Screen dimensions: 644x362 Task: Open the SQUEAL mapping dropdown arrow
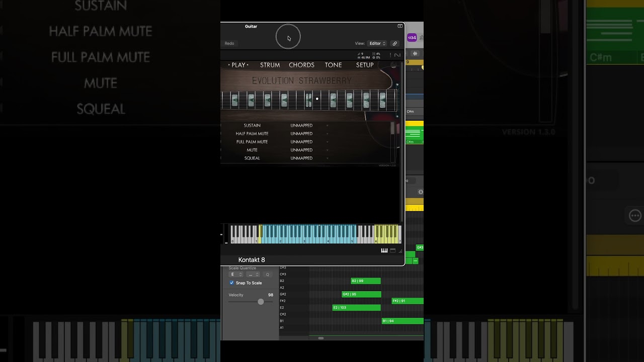(x=327, y=158)
